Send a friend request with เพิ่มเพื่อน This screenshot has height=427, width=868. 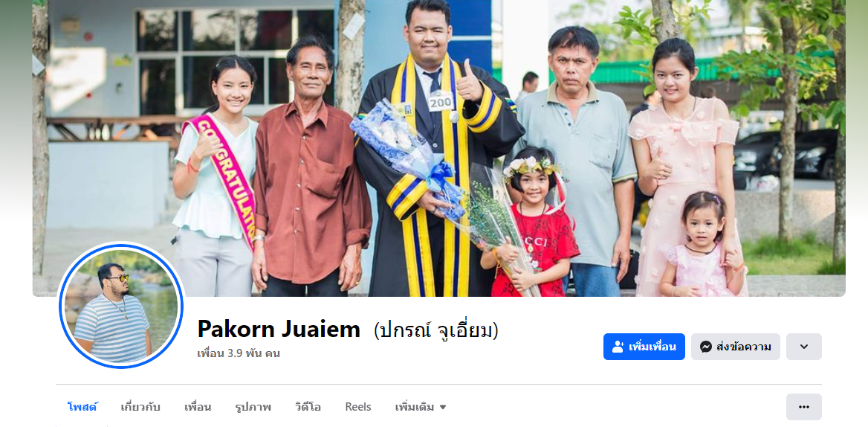(x=644, y=347)
